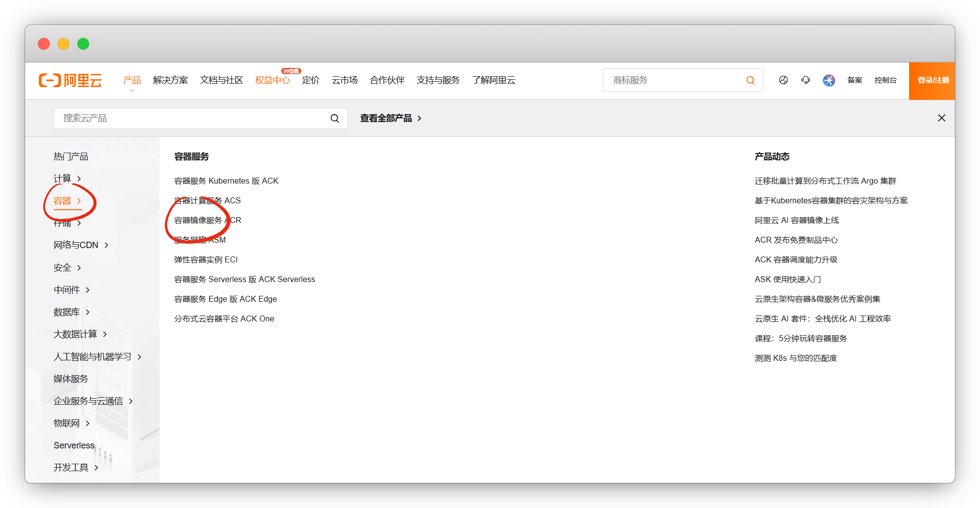Open 基于Kubernetes容器集群的容灾架构与方案 article

coord(831,201)
